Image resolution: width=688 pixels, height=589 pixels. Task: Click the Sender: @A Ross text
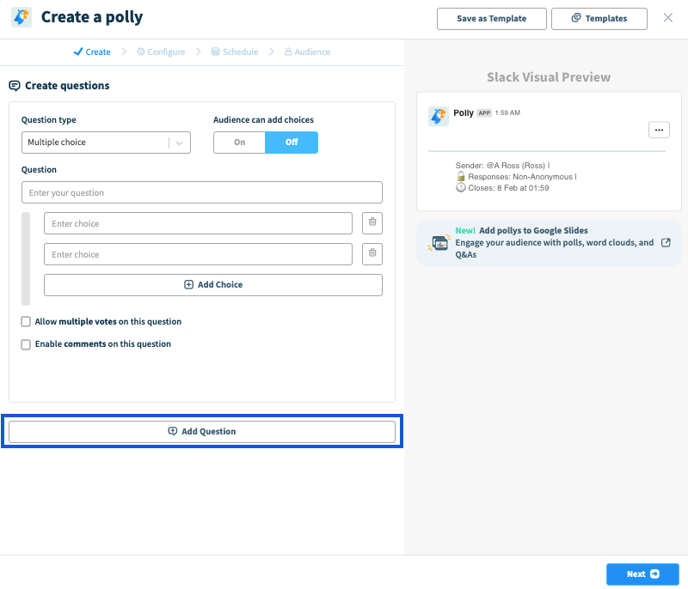click(500, 165)
